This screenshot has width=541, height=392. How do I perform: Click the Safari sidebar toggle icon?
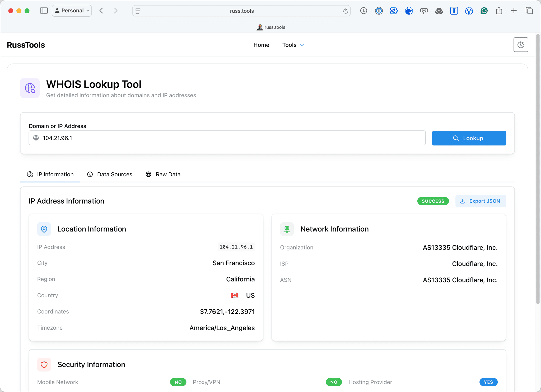[44, 11]
